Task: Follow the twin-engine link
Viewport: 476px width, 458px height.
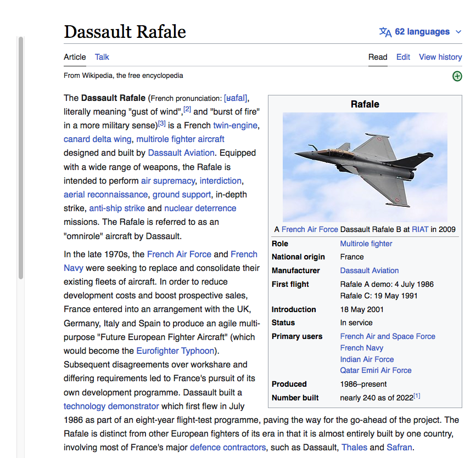Action: (236, 125)
